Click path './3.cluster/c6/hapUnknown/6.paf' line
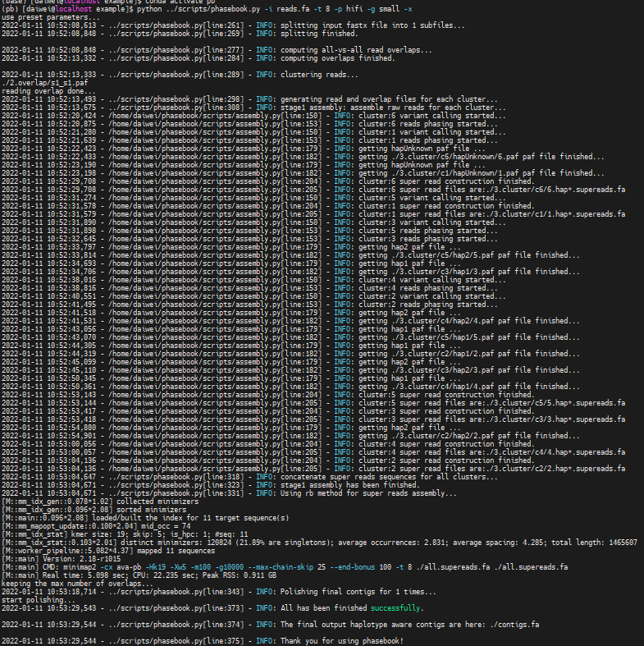This screenshot has width=644, height=646. pyautogui.click(x=303, y=158)
